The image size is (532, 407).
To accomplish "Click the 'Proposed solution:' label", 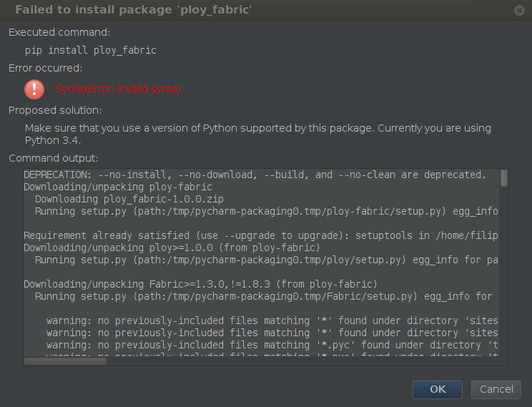I will (x=55, y=110).
